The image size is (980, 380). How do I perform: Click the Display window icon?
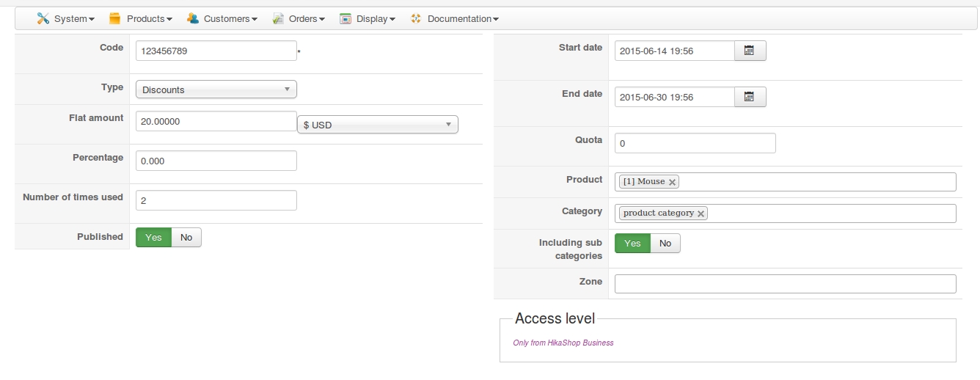[x=345, y=18]
